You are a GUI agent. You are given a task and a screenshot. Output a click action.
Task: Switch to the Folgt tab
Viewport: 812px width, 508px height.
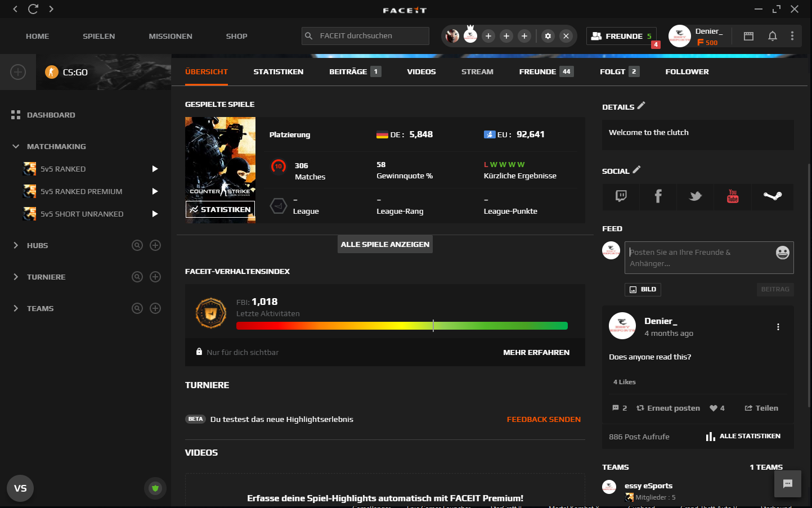pyautogui.click(x=620, y=71)
